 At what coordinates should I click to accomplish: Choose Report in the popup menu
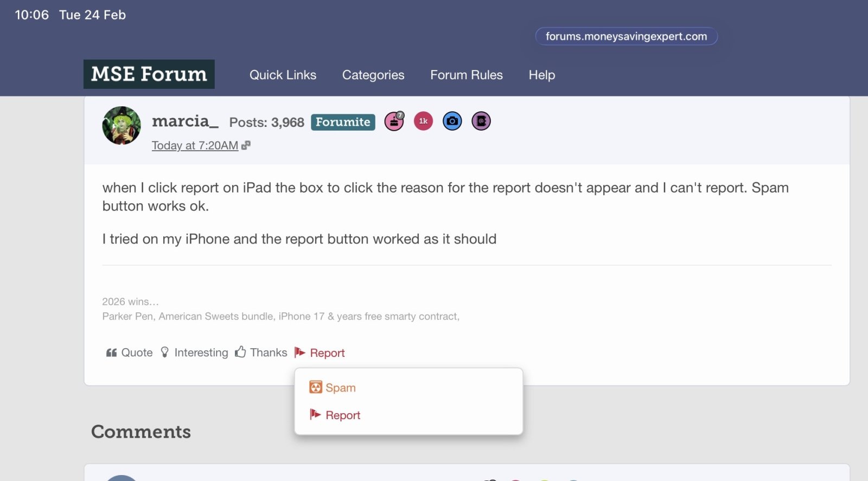pyautogui.click(x=343, y=415)
